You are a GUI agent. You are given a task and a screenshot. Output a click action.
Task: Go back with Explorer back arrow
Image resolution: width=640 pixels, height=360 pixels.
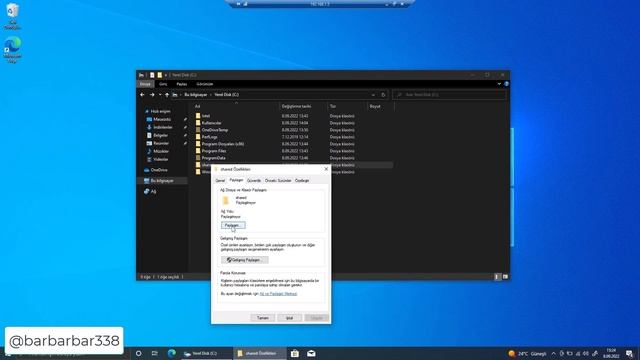point(142,95)
